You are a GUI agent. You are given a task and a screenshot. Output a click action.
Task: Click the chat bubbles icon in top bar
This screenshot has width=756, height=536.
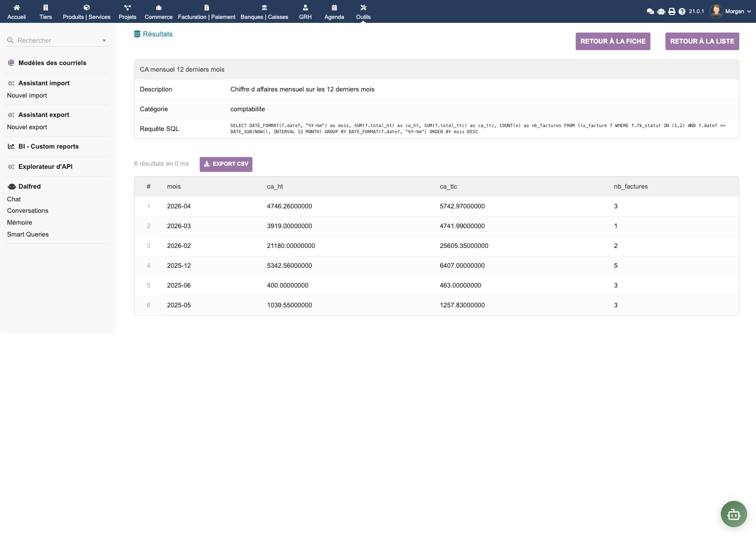click(x=650, y=11)
